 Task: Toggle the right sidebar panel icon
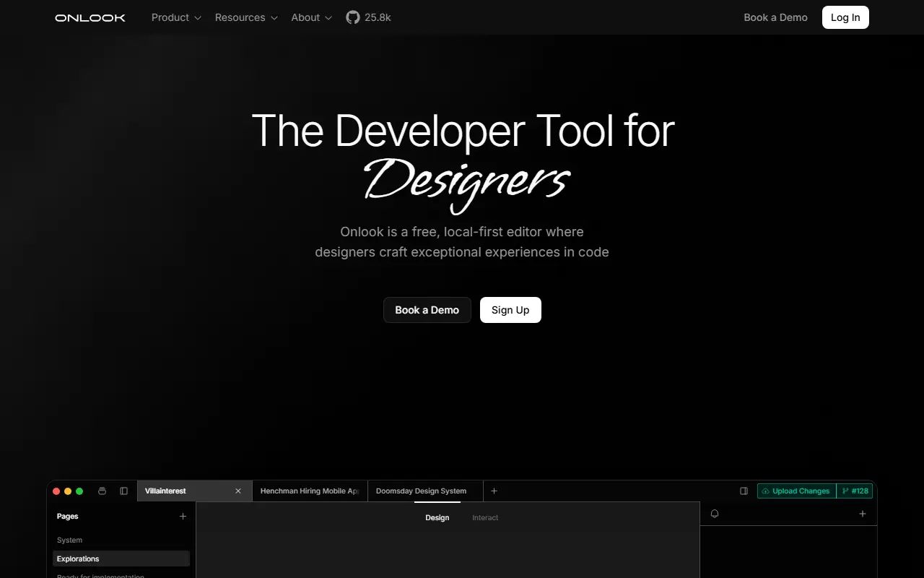pyautogui.click(x=744, y=491)
